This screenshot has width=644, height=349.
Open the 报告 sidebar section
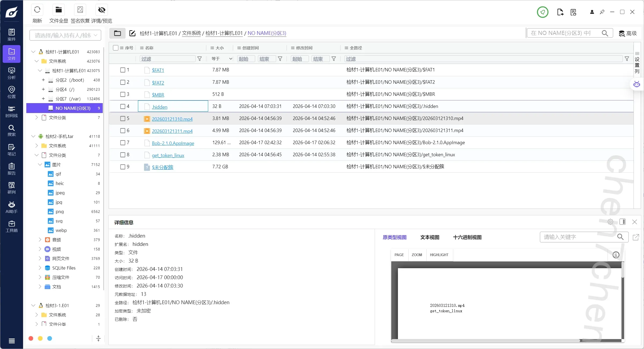pyautogui.click(x=12, y=169)
